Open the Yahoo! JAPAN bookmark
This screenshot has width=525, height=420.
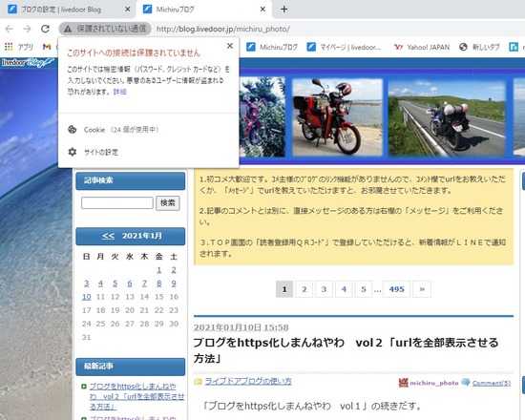click(422, 47)
